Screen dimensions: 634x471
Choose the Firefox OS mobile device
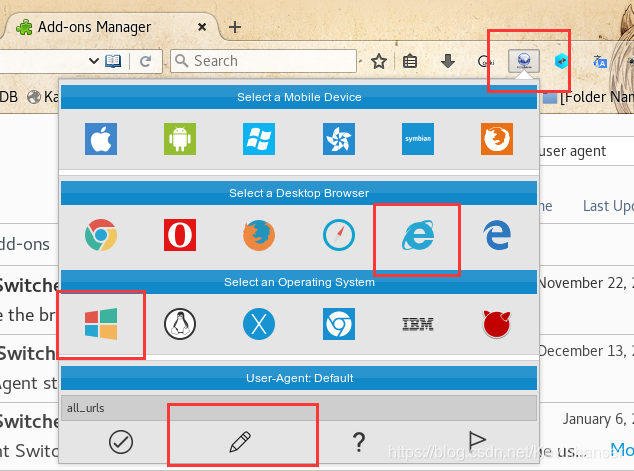pos(497,139)
